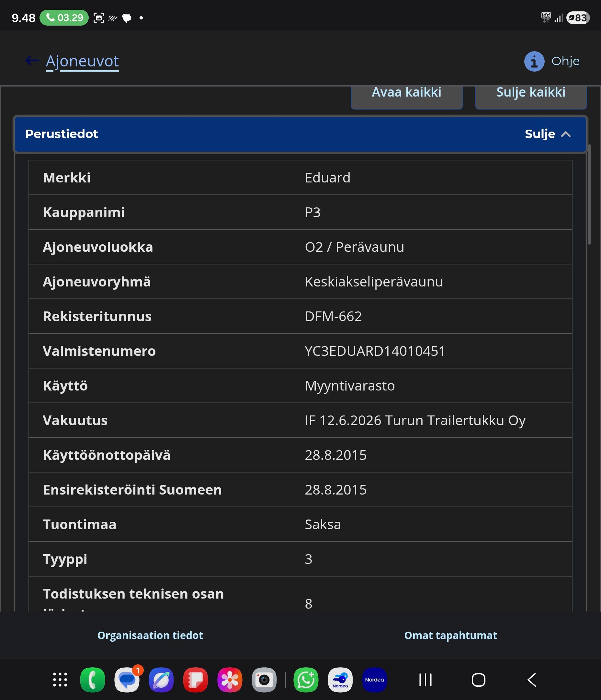Open the blue Nordea banking app
601x700 pixels.
(374, 680)
